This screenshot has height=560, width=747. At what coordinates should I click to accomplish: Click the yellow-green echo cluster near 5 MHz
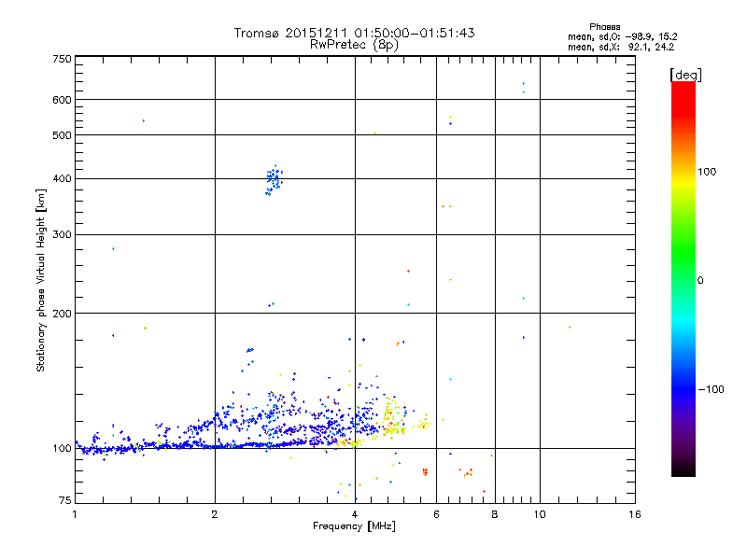pos(393,418)
